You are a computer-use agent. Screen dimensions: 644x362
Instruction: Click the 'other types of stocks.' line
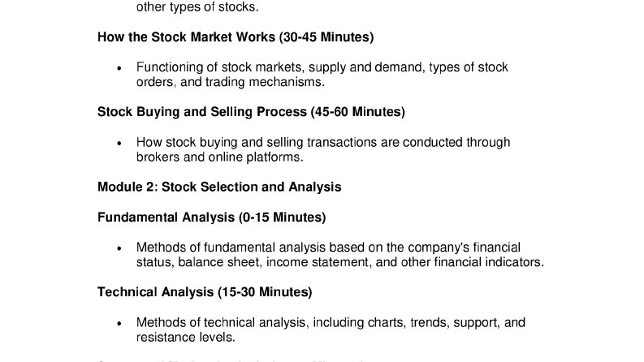click(x=197, y=7)
